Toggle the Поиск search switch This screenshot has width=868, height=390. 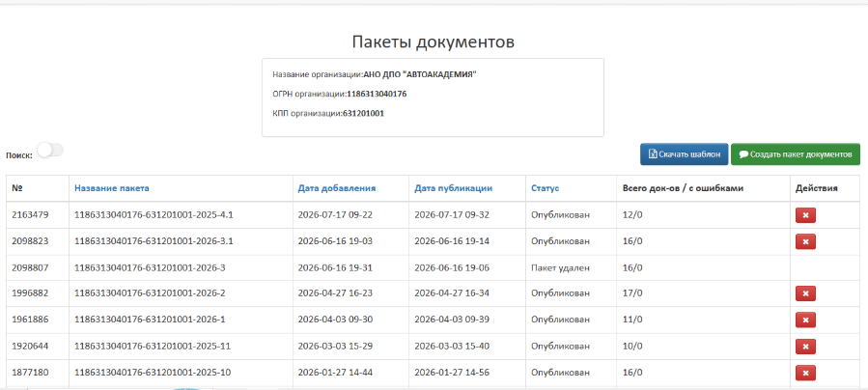click(50, 150)
